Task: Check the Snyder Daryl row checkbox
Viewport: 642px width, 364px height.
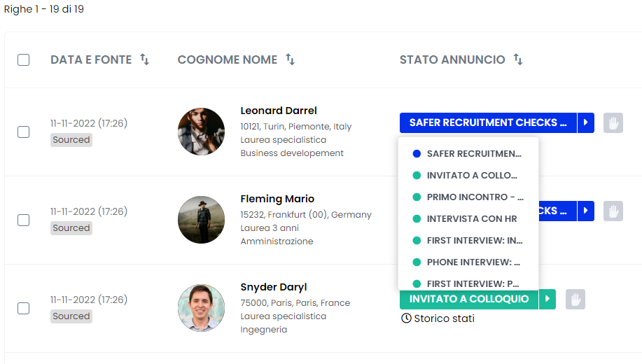Action: coord(23,308)
